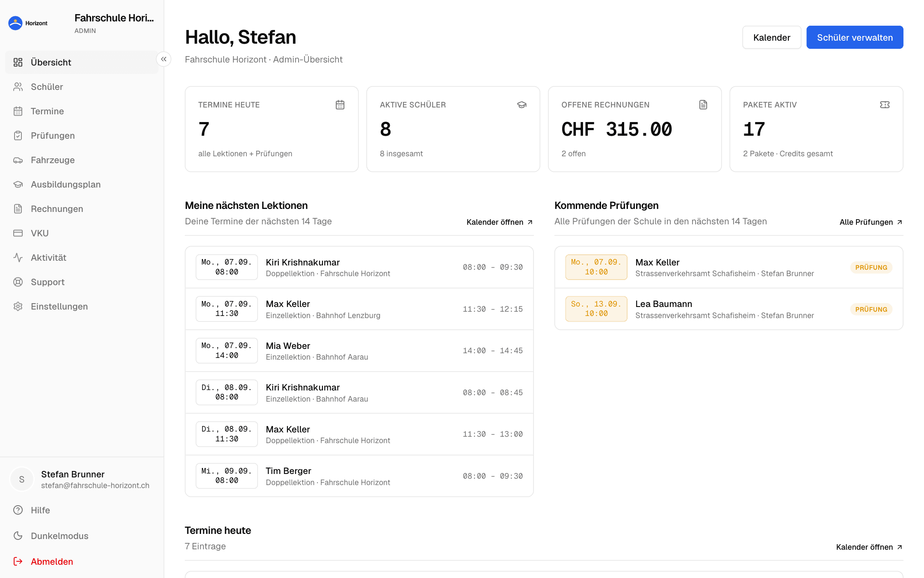The image size is (924, 578).
Task: Click the Termine calendar icon in sidebar
Action: (18, 111)
